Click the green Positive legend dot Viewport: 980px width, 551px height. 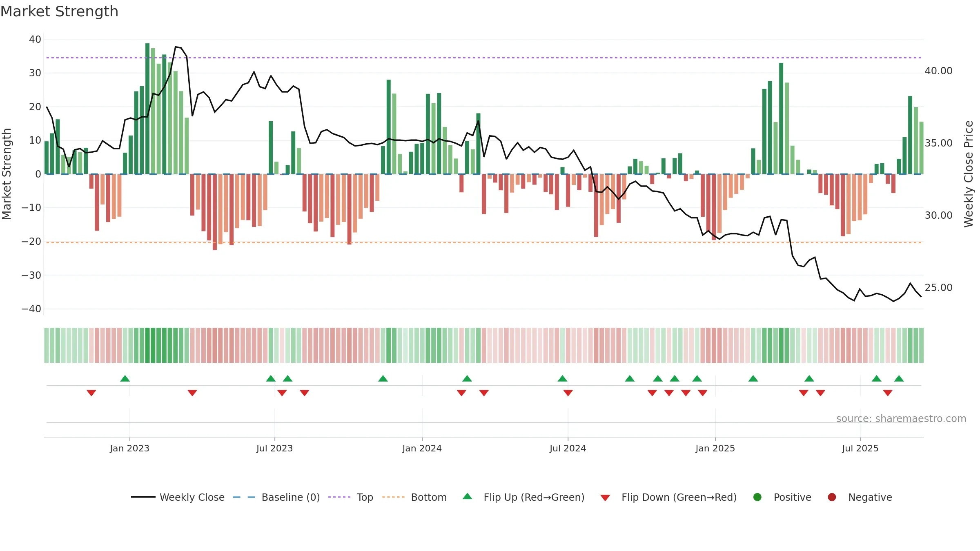click(757, 497)
